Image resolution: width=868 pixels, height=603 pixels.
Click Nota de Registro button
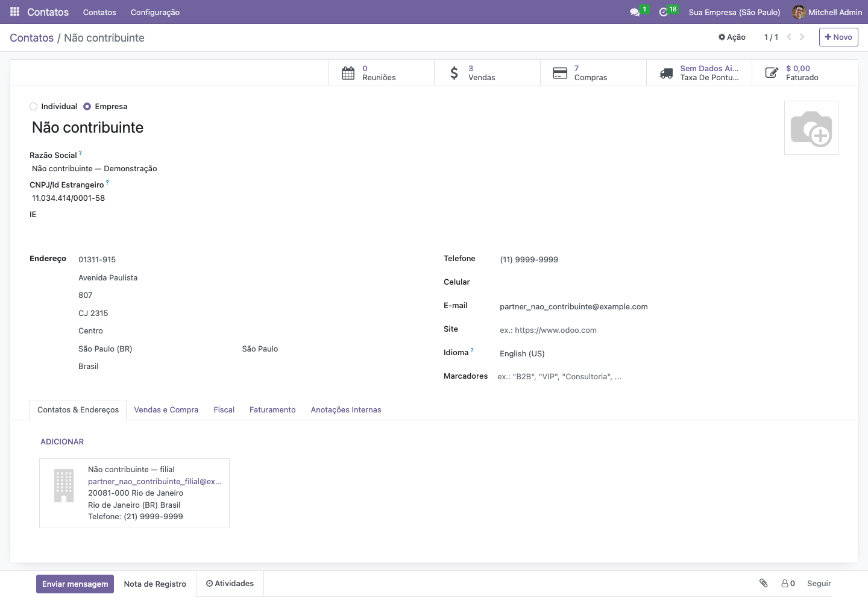point(155,584)
